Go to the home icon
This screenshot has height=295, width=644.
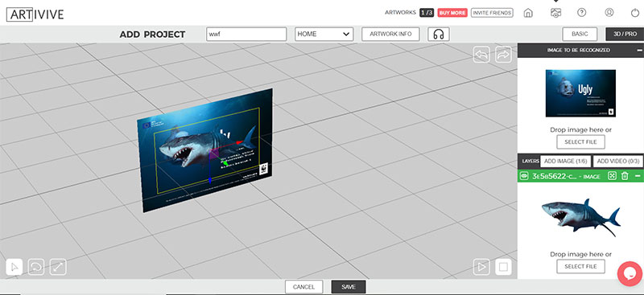point(528,13)
